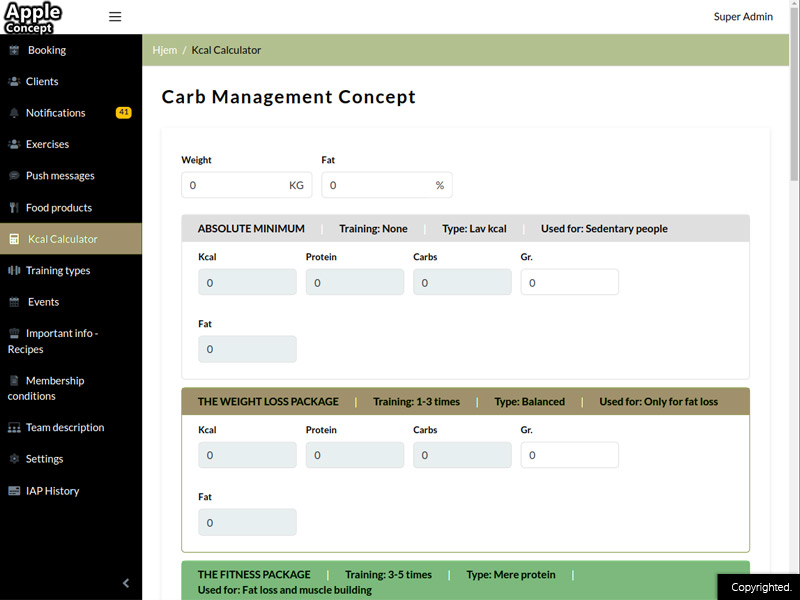
Task: Click the Notifications bell icon
Action: pos(14,113)
